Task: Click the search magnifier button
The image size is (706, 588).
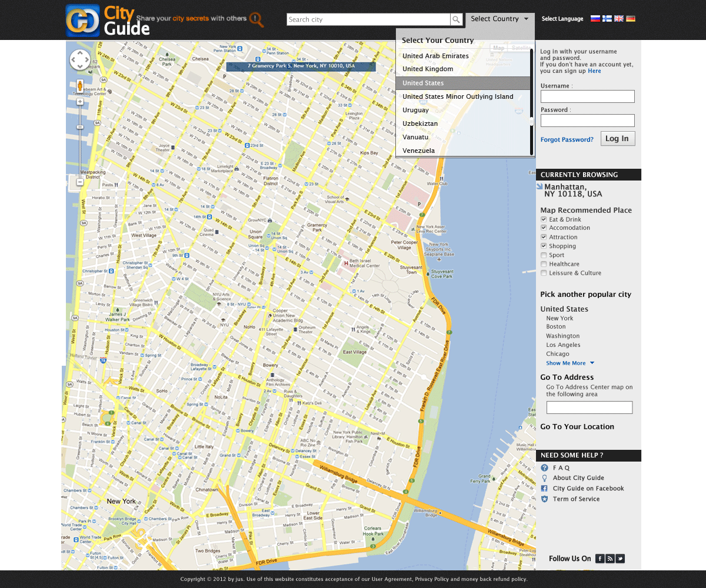Action: pos(457,19)
